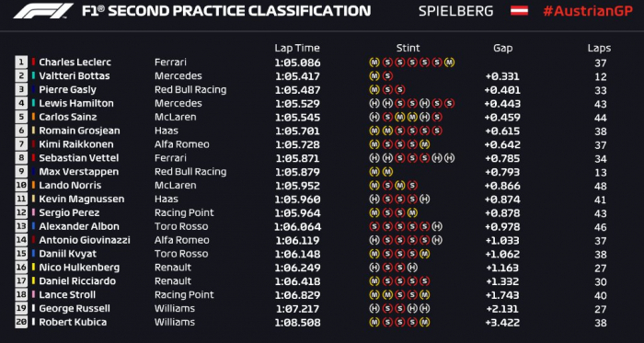Open the #AustrianGP hashtag link

point(588,11)
